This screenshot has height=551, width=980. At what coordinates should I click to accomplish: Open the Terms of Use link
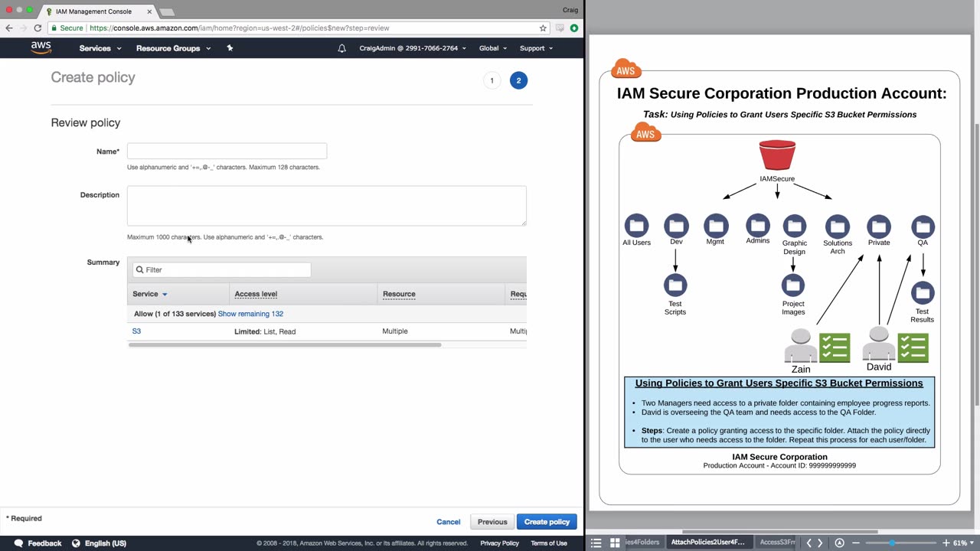pyautogui.click(x=549, y=543)
